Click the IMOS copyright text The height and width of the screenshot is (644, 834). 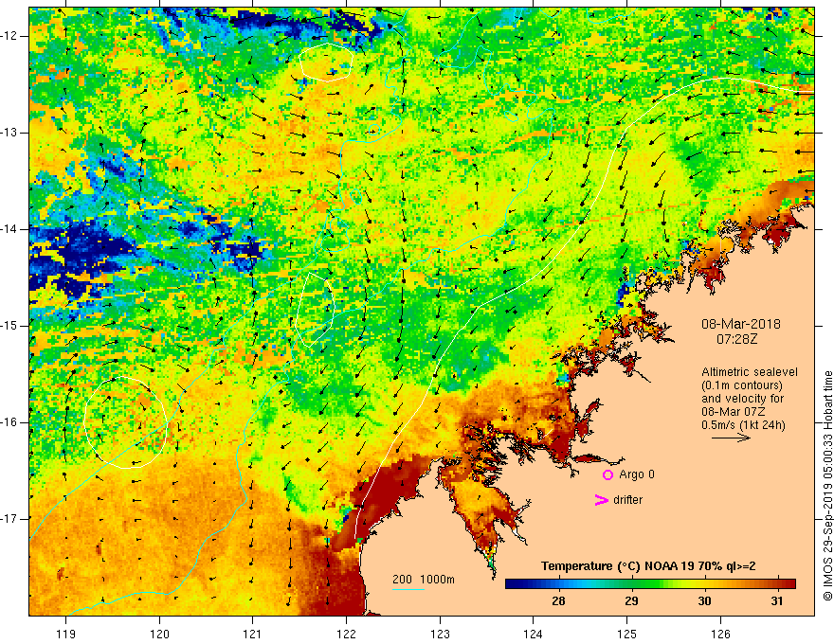click(827, 486)
